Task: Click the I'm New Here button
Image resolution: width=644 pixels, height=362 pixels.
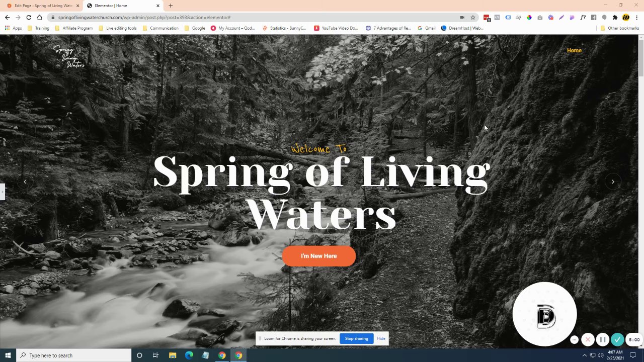Action: pos(319,256)
